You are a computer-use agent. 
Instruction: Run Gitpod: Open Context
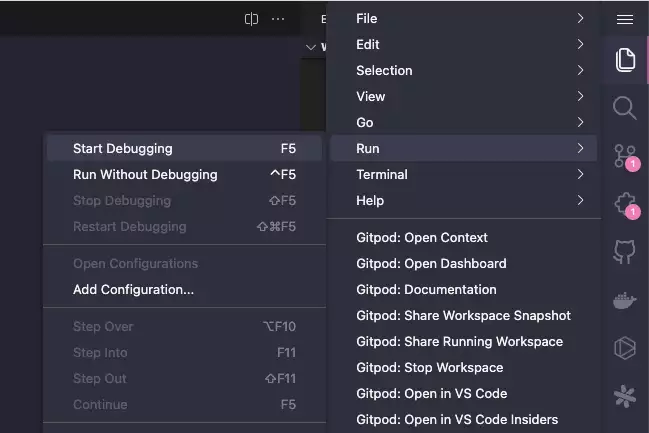coord(464,238)
